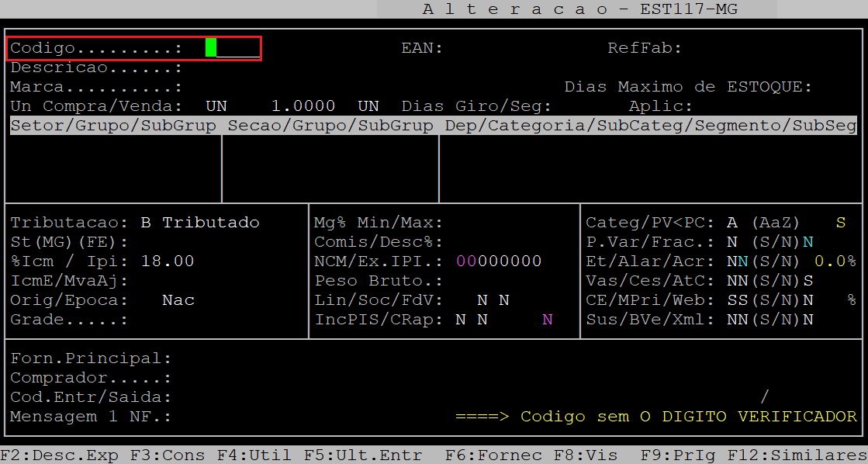Click F9:PrIg in function bar

[672, 455]
